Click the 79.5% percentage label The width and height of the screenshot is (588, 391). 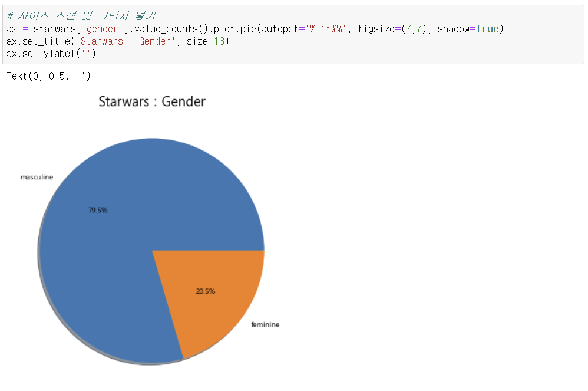coord(98,210)
